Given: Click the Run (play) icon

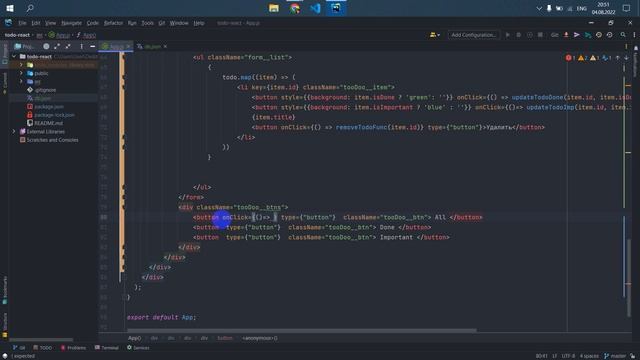Looking at the screenshot, I should (x=507, y=35).
